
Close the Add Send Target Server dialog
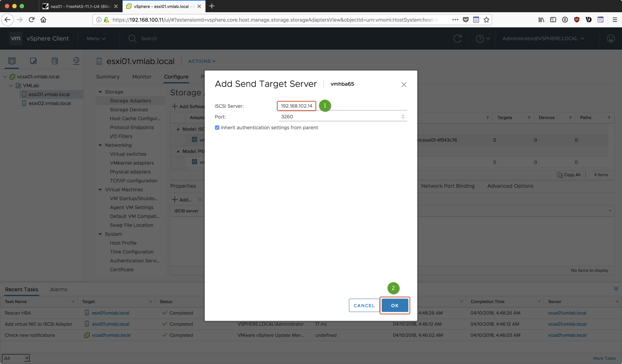[404, 85]
